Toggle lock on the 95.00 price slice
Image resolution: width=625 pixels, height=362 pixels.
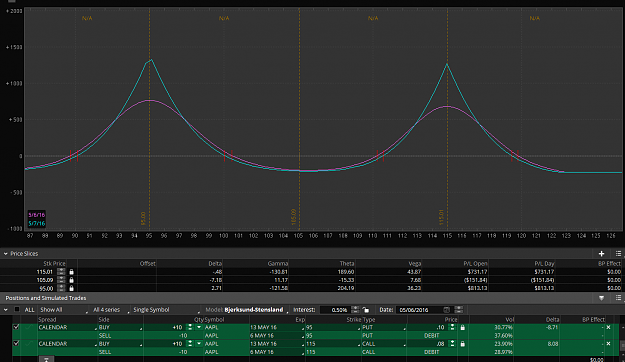tap(71, 288)
